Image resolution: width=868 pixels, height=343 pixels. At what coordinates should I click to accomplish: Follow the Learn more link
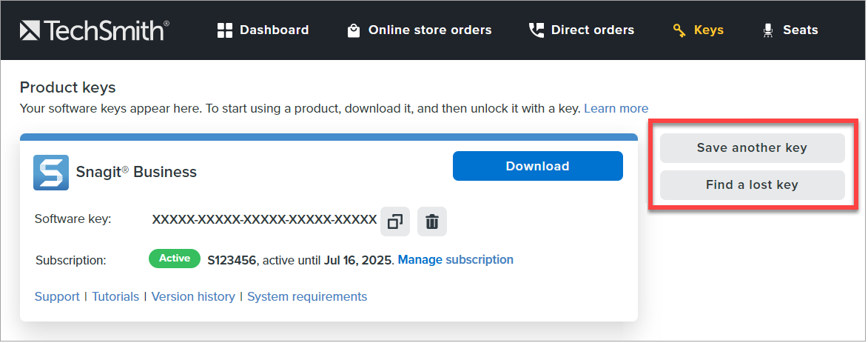coord(616,108)
